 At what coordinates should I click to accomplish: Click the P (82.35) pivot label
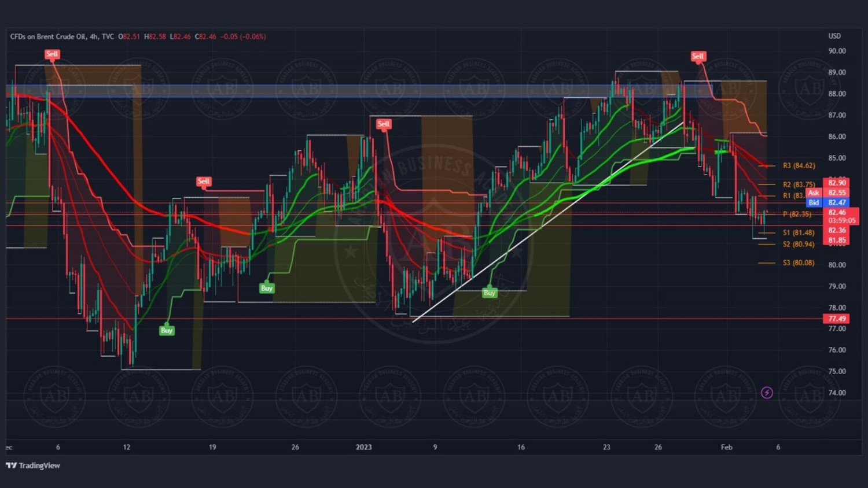tap(797, 214)
